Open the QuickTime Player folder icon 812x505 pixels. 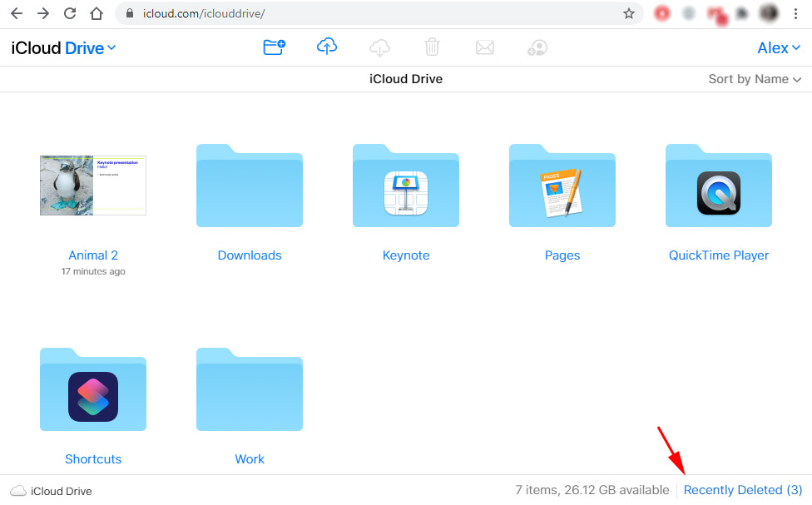coord(719,186)
